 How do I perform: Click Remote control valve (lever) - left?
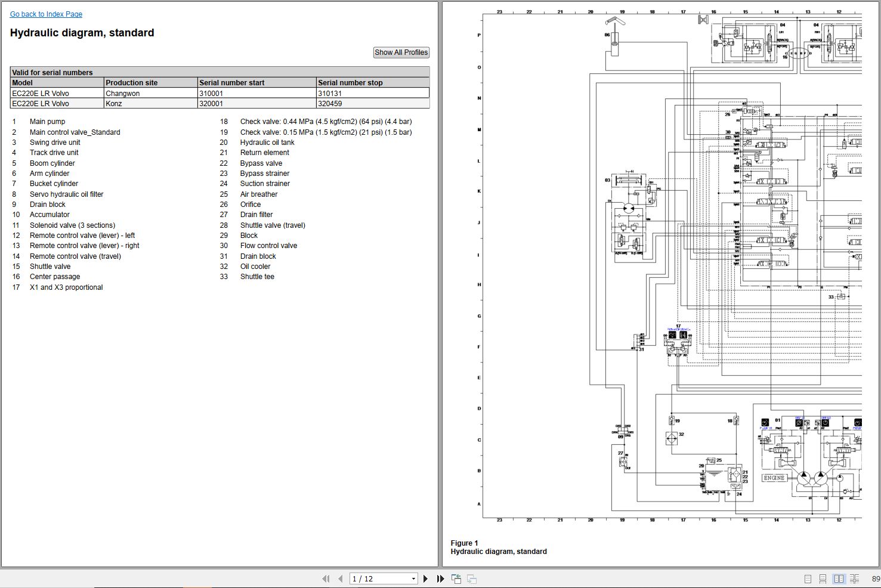coord(82,236)
